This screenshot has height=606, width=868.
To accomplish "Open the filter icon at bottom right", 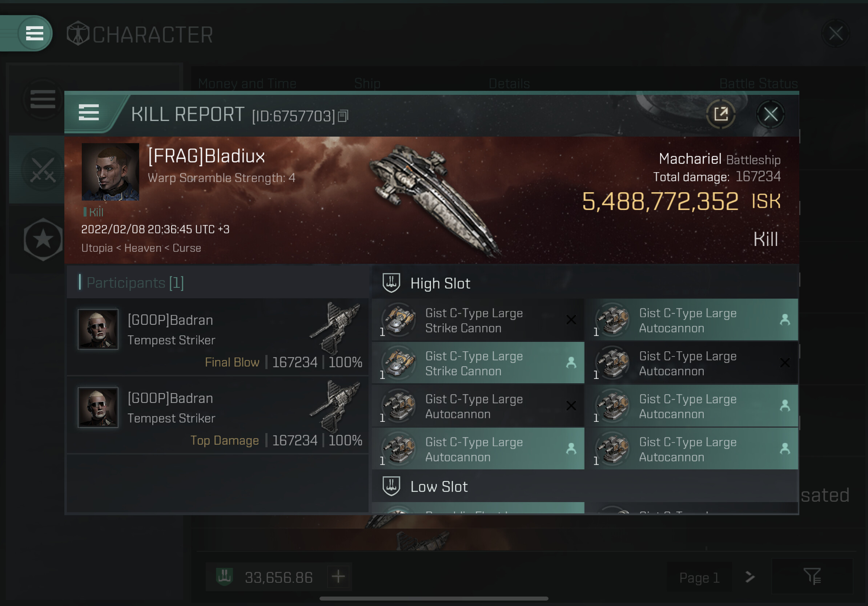I will tap(812, 577).
